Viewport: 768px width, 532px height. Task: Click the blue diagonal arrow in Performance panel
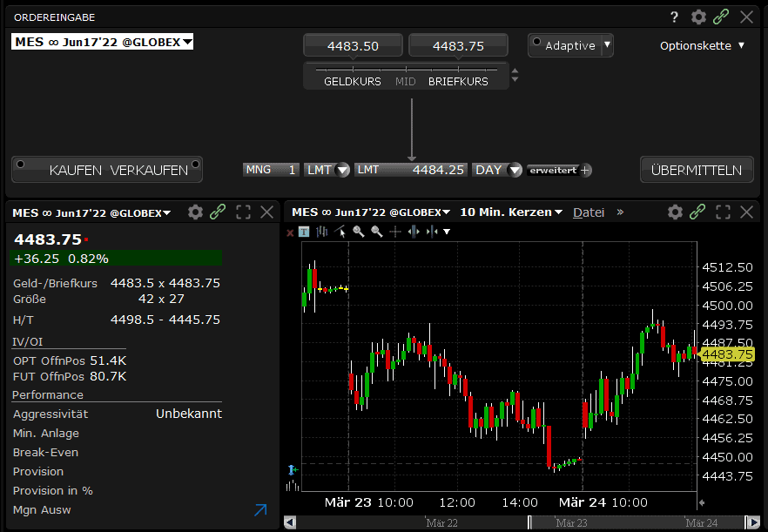pos(259,510)
